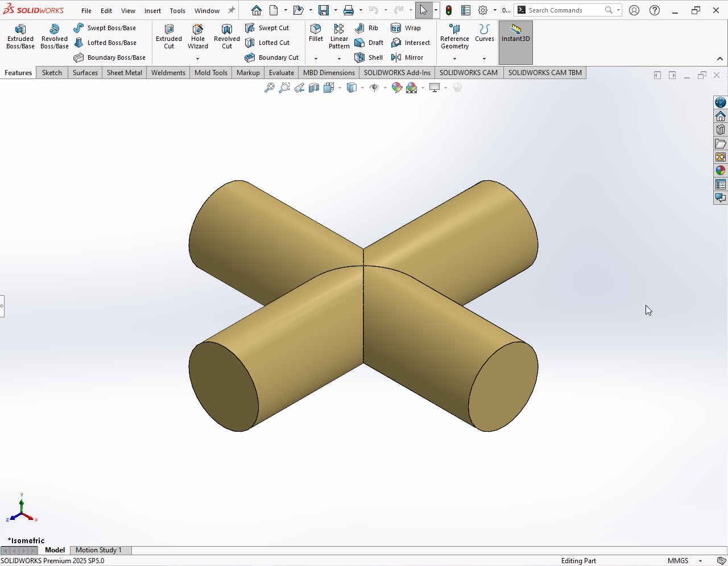Open the Linear Pattern dropdown arrow

339,59
